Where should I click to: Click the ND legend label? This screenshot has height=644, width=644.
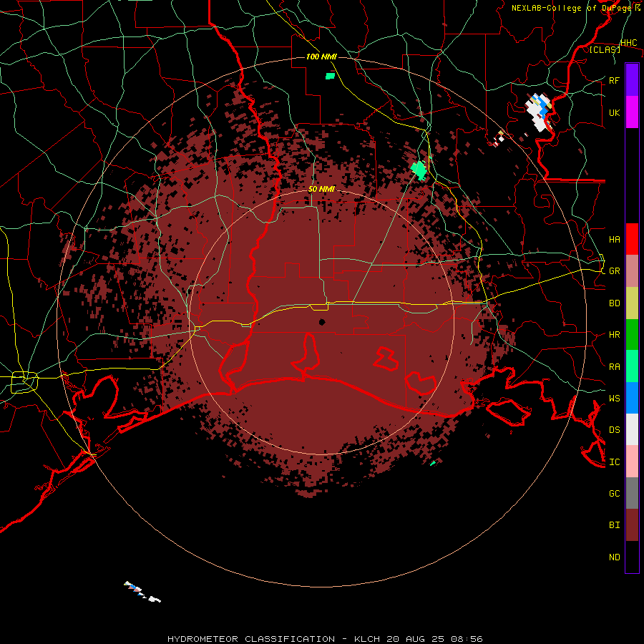(x=614, y=557)
